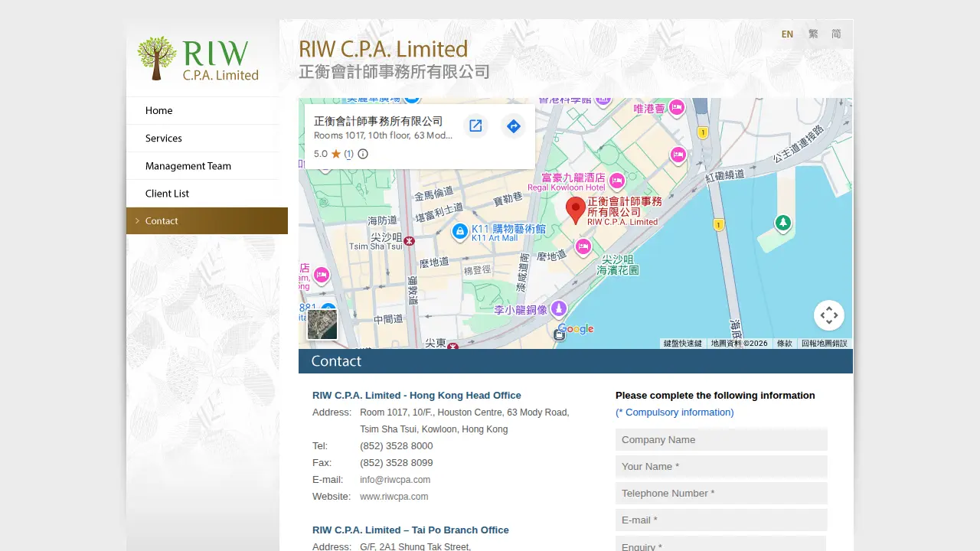Viewport: 980px width, 551px height.
Task: Click the E-mail input field
Action: pyautogui.click(x=721, y=520)
